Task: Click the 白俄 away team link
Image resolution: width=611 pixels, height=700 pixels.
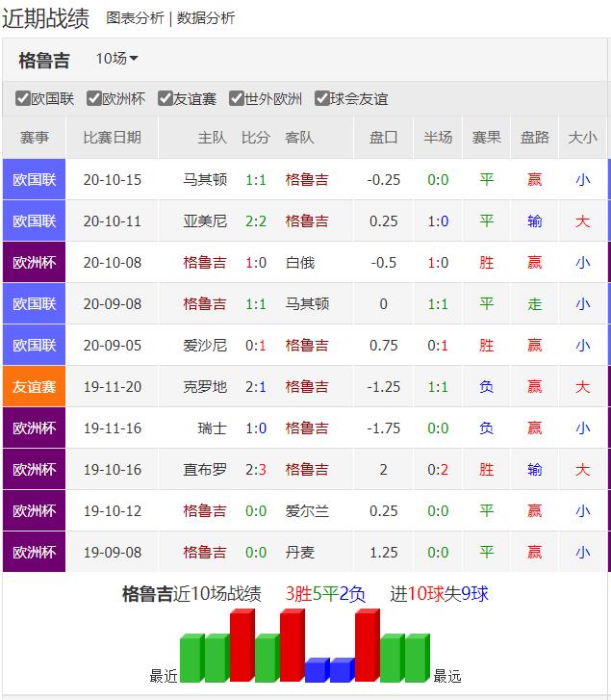Action: coord(300,262)
